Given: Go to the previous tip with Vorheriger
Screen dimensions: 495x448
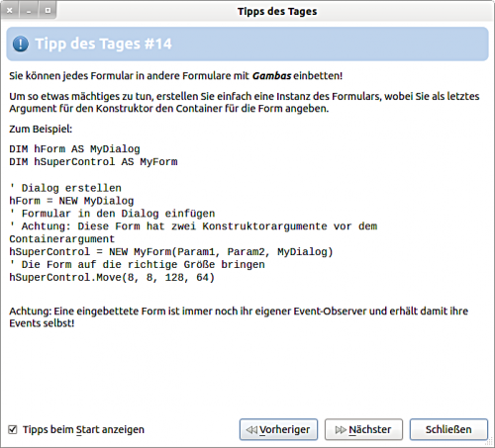Looking at the screenshot, I should pos(278,429).
